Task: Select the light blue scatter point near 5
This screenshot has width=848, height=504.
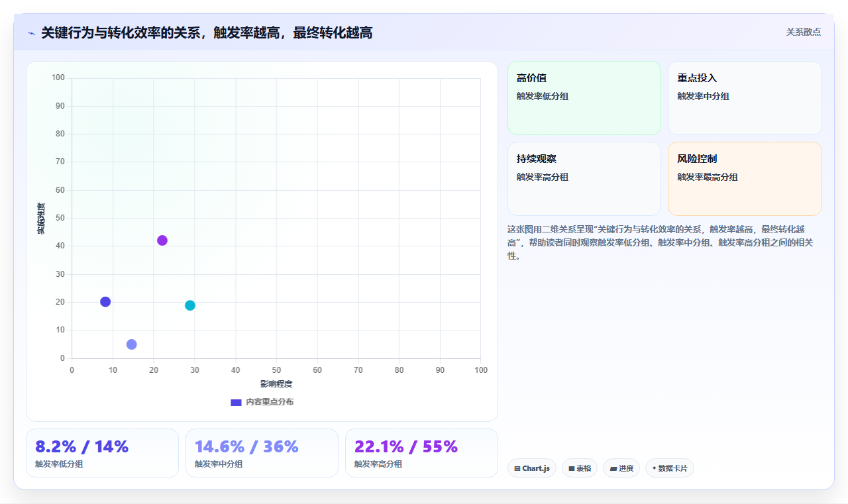Action: click(132, 344)
